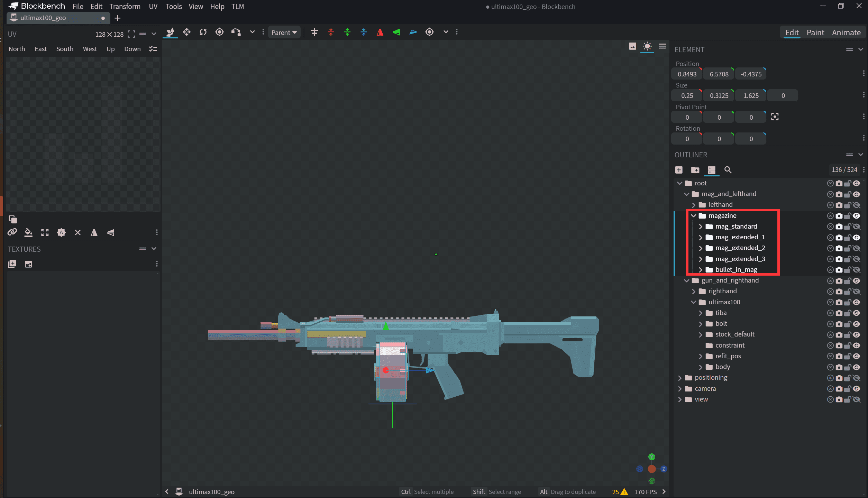868x498 pixels.
Task: Click the UV clear X icon
Action: (x=78, y=232)
